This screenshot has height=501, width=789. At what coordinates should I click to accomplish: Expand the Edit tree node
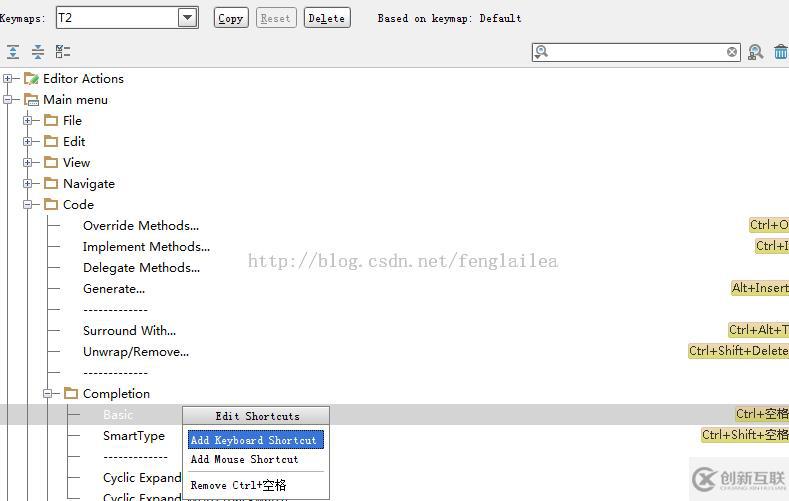coord(28,141)
